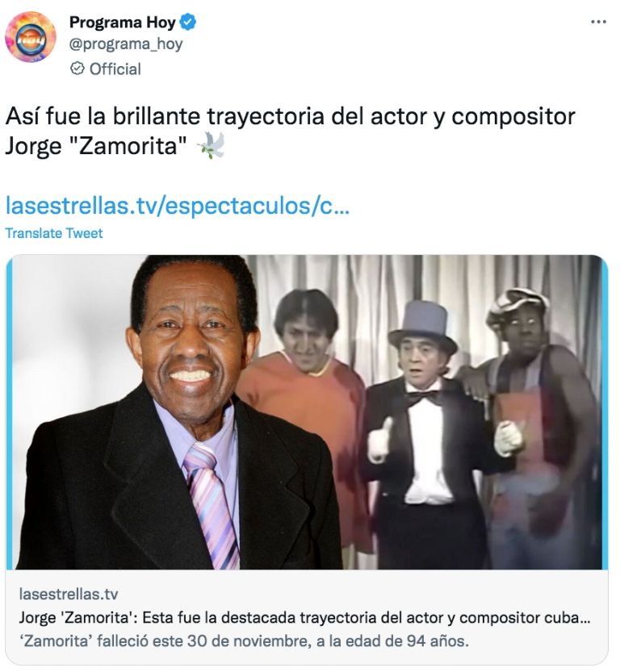620x672 pixels.
Task: Open the @programa_hoy handle
Action: click(126, 44)
